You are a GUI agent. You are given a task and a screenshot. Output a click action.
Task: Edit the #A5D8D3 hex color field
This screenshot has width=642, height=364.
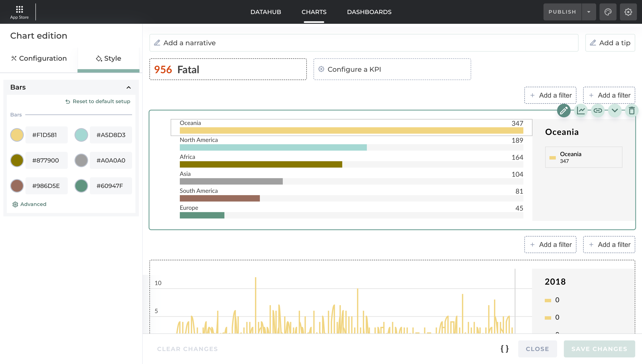point(111,135)
